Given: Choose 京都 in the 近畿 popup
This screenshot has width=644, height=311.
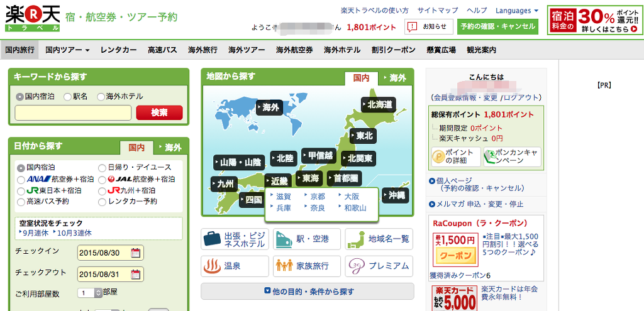Looking at the screenshot, I should 318,197.
